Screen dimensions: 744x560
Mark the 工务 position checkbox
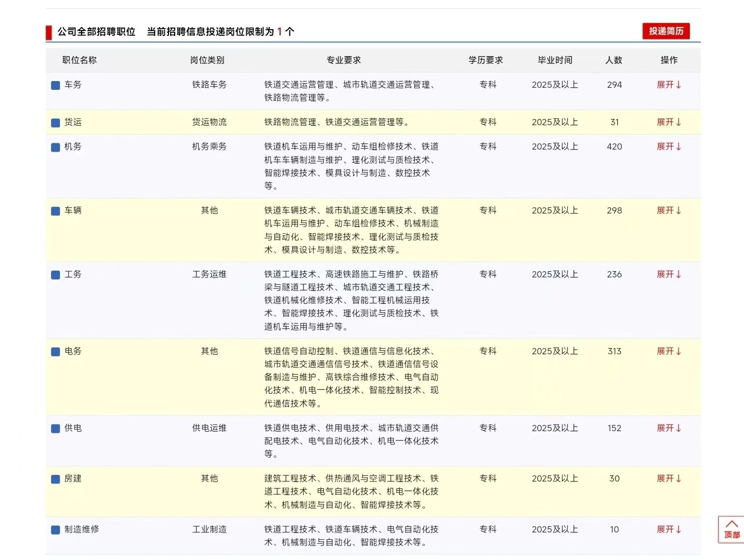point(56,275)
